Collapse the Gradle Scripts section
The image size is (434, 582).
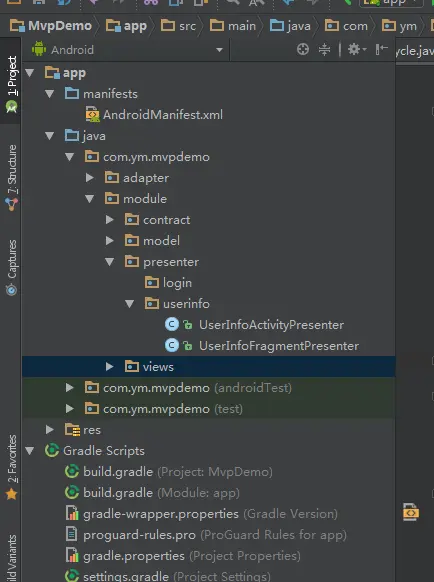click(x=30, y=451)
